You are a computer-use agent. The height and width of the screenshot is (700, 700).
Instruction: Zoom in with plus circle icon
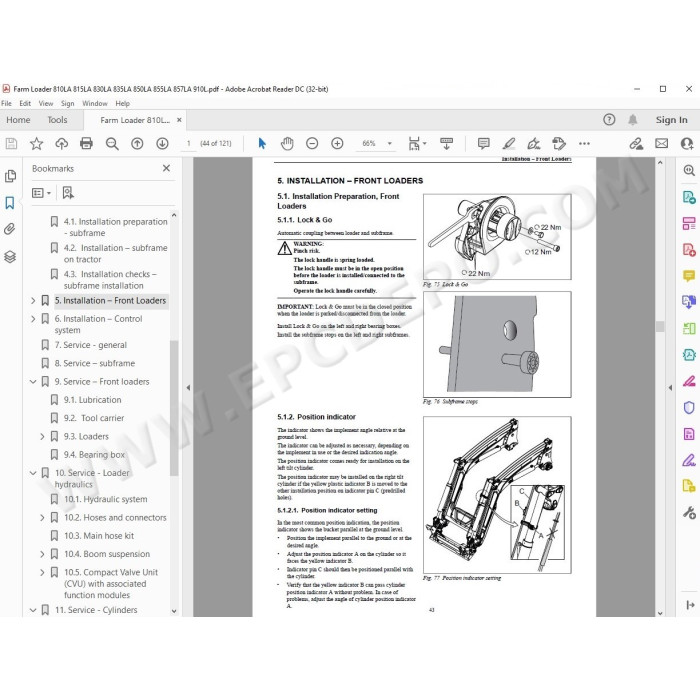point(337,143)
